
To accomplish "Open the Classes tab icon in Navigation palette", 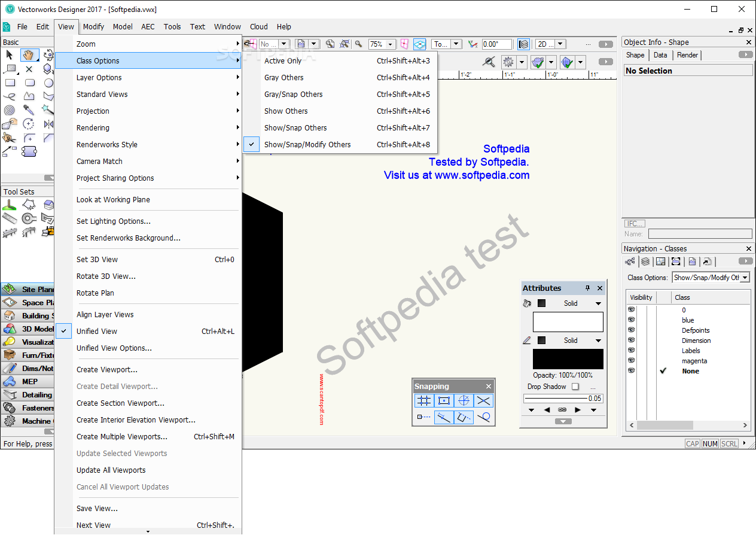I will pos(630,262).
